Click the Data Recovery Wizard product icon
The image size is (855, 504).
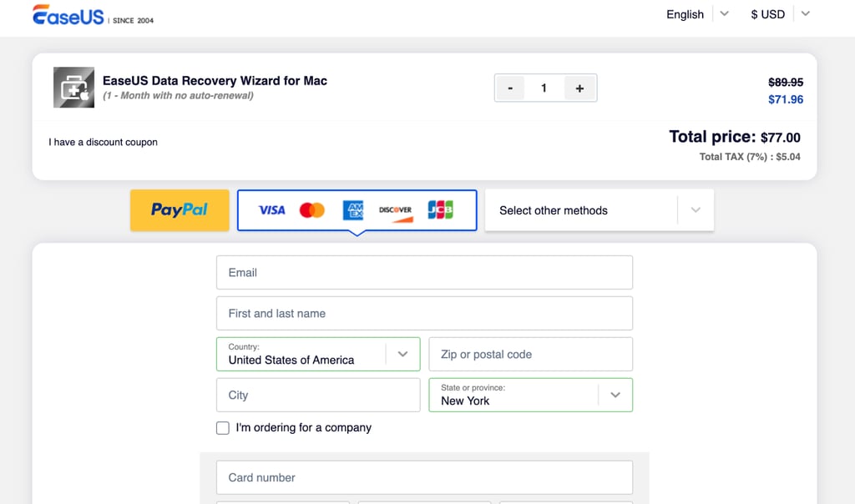(73, 87)
